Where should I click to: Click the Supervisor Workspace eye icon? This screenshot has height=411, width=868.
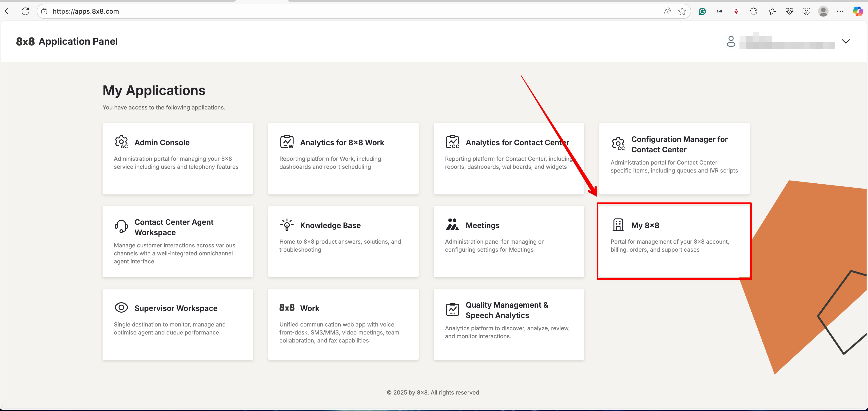[121, 307]
